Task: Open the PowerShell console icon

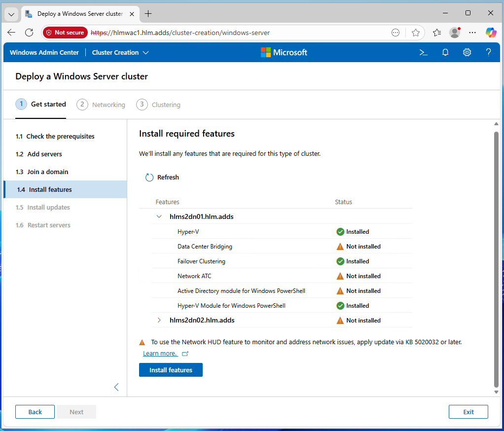Action: click(x=423, y=52)
